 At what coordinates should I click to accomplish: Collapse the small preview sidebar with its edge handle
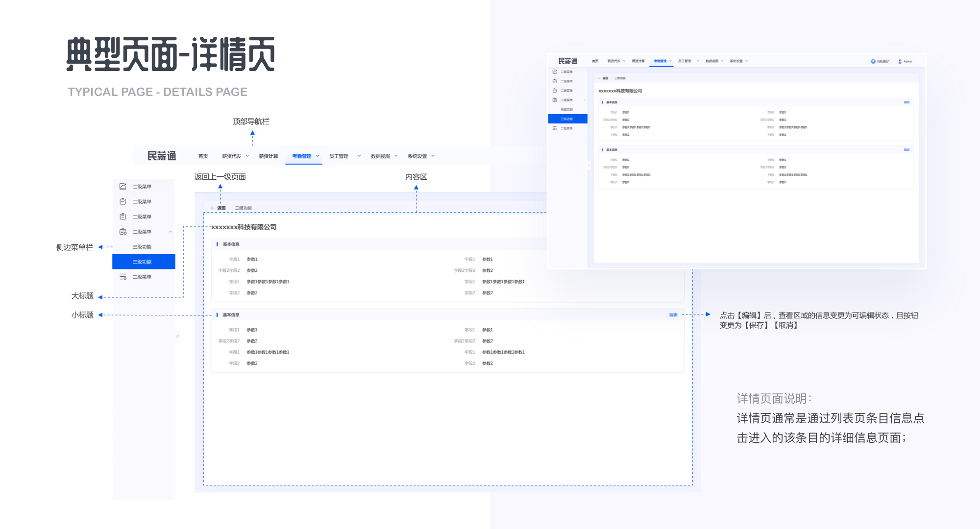[x=589, y=166]
